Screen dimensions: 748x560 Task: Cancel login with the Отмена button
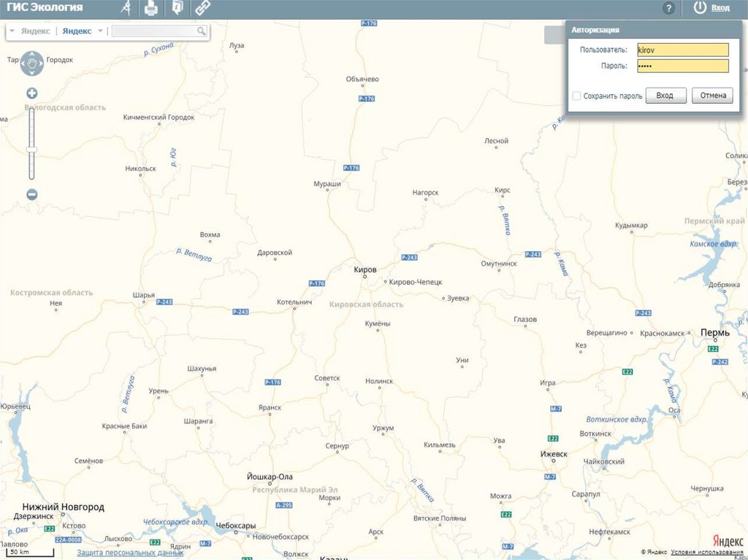[713, 96]
